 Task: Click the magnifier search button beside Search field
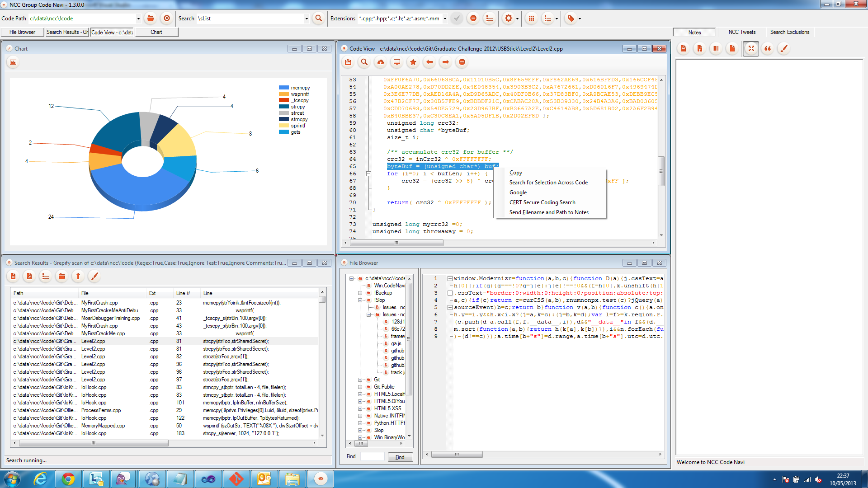319,19
